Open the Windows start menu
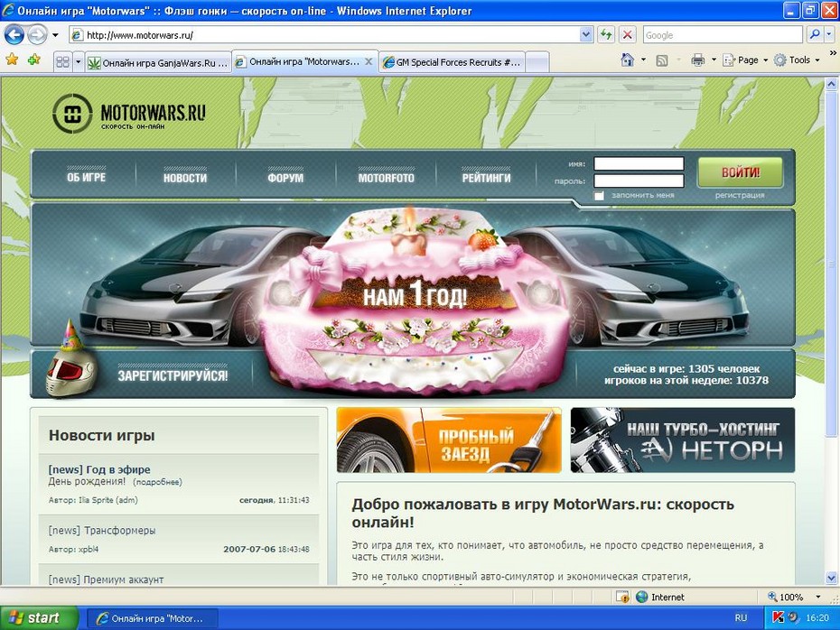The width and height of the screenshot is (840, 630). click(x=39, y=618)
